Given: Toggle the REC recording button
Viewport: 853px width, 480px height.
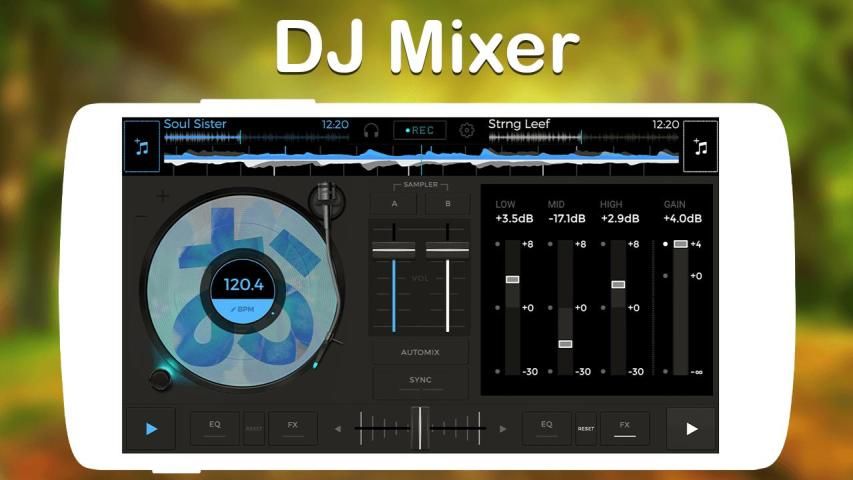Looking at the screenshot, I should coord(419,130).
